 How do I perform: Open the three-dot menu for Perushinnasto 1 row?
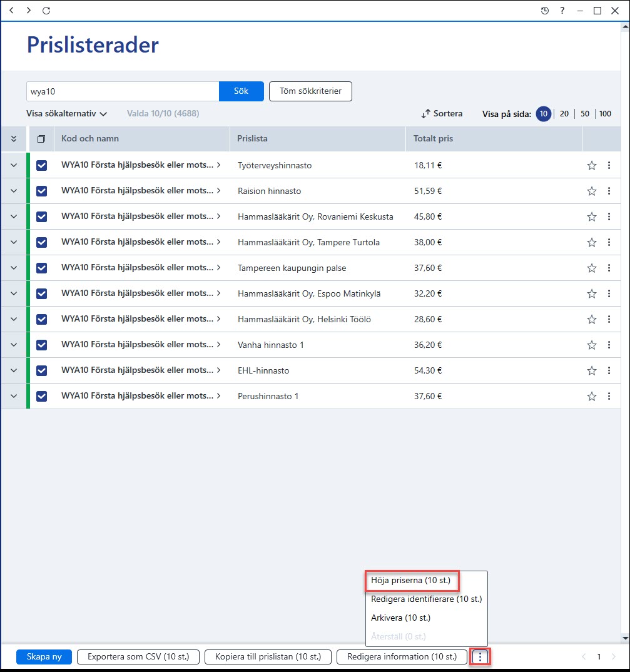click(x=609, y=397)
